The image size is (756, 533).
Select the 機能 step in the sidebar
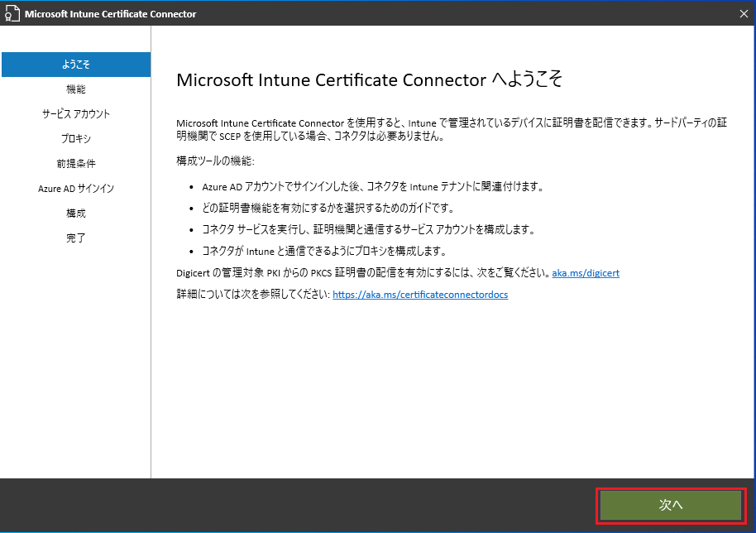[76, 89]
